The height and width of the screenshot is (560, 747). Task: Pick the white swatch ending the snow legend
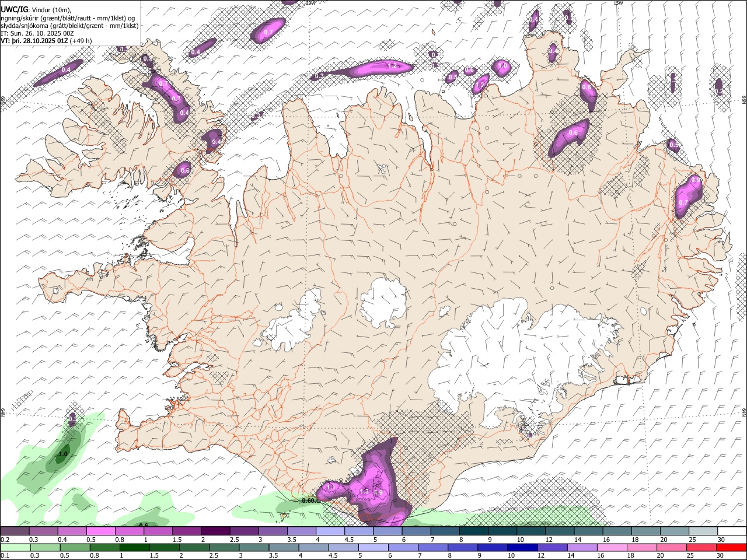731,531
